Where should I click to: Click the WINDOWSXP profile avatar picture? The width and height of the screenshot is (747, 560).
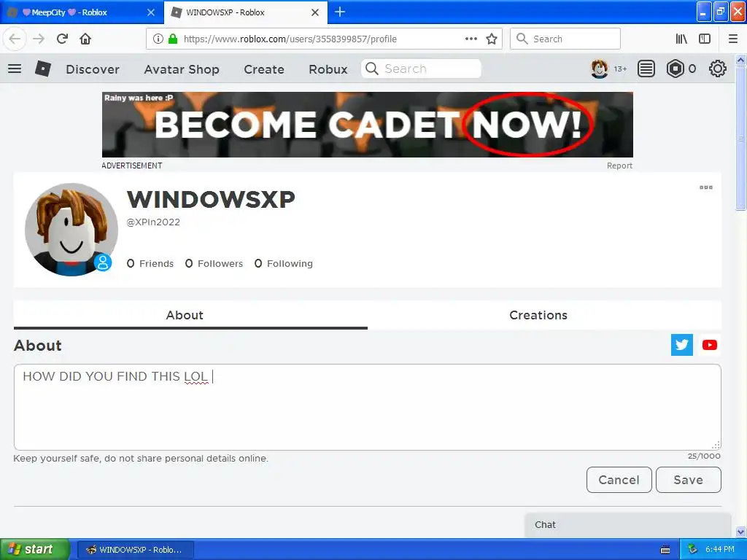[x=71, y=230]
